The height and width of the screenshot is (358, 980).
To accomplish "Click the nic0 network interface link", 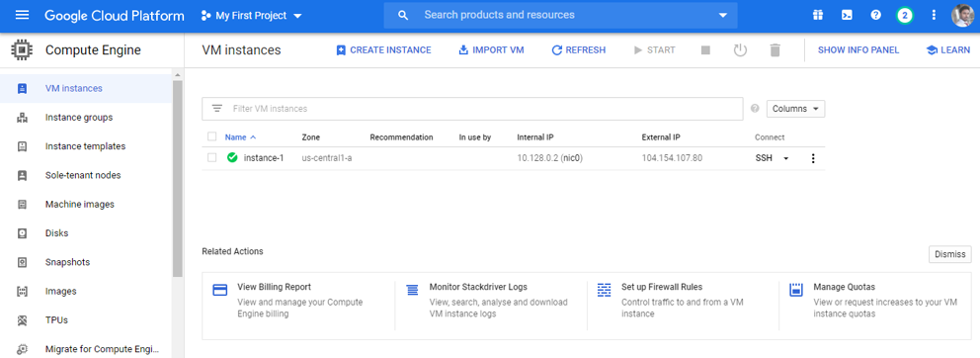I will 571,157.
